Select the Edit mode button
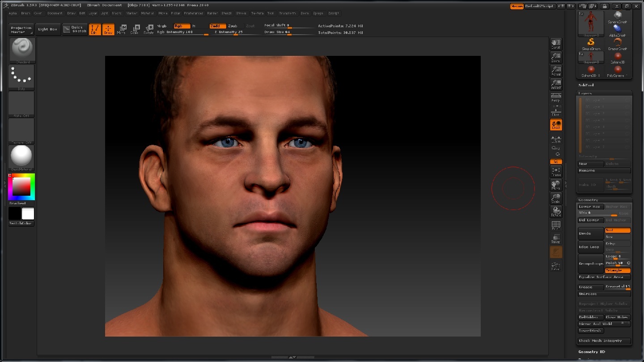Viewport: 644px width, 362px height. click(x=94, y=29)
